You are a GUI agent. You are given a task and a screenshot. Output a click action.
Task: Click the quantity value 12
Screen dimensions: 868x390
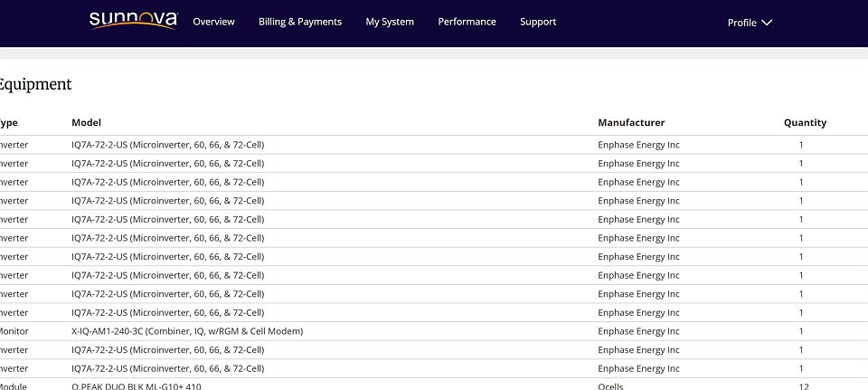[x=801, y=386]
